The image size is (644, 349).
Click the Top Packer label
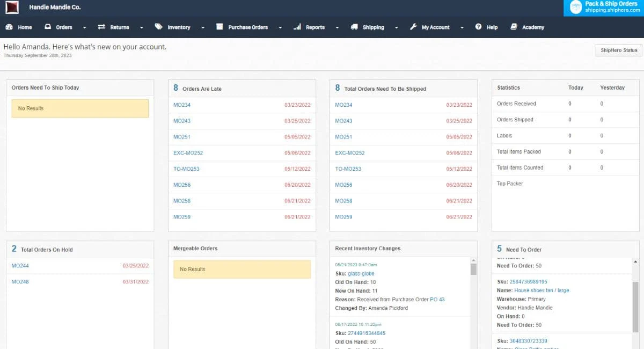tap(510, 184)
